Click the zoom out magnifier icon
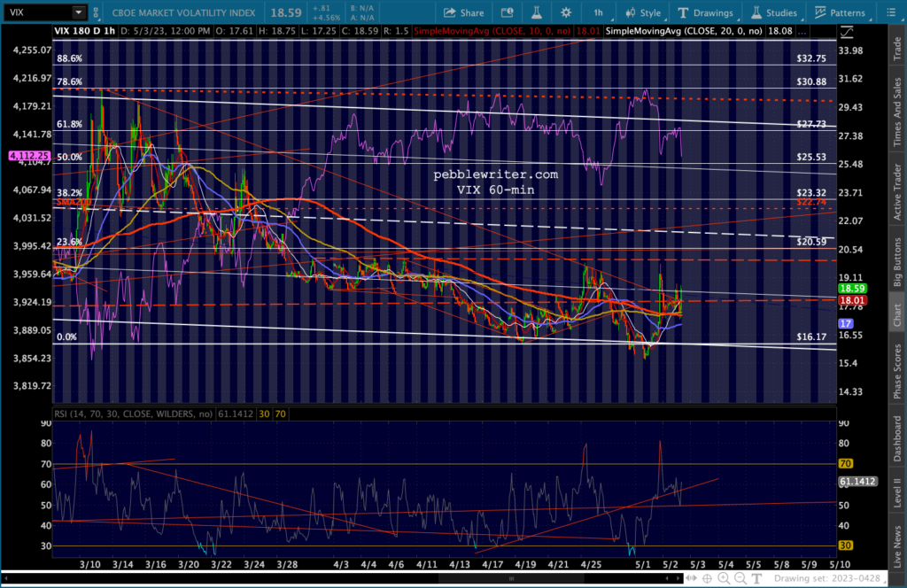 pos(740,578)
